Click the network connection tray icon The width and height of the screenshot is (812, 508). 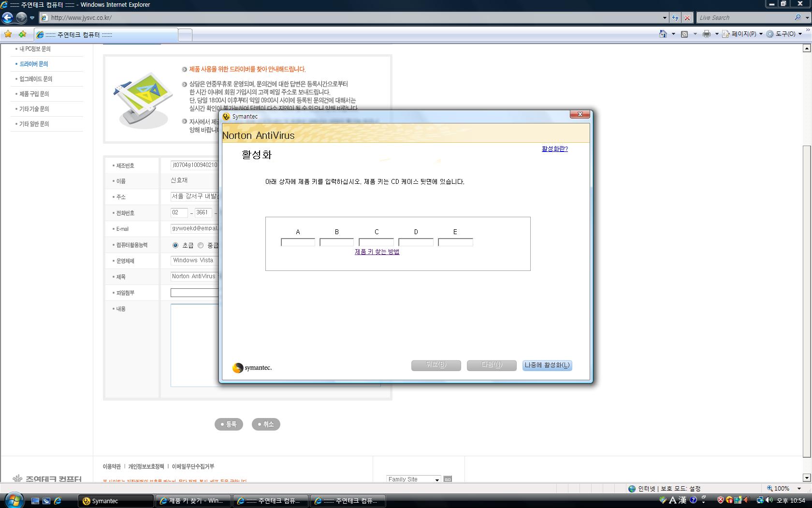(x=760, y=500)
